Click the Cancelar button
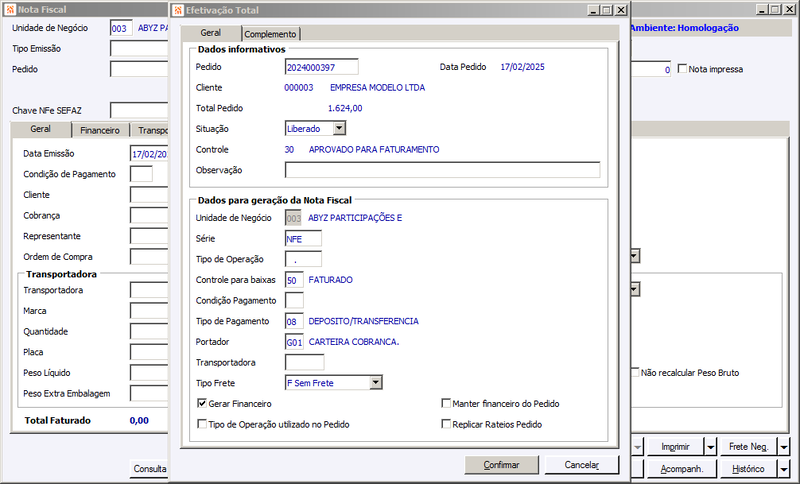This screenshot has height=484, width=800. (582, 465)
